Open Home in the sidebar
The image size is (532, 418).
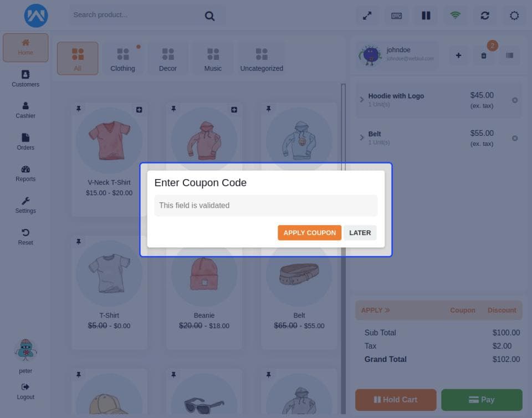click(25, 48)
